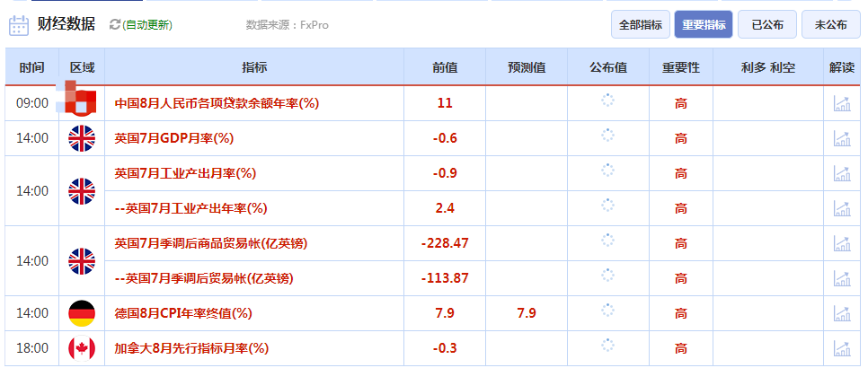
Task: Open chart icon for 英国7月季调后商品贸易帐 row
Action: click(x=842, y=243)
